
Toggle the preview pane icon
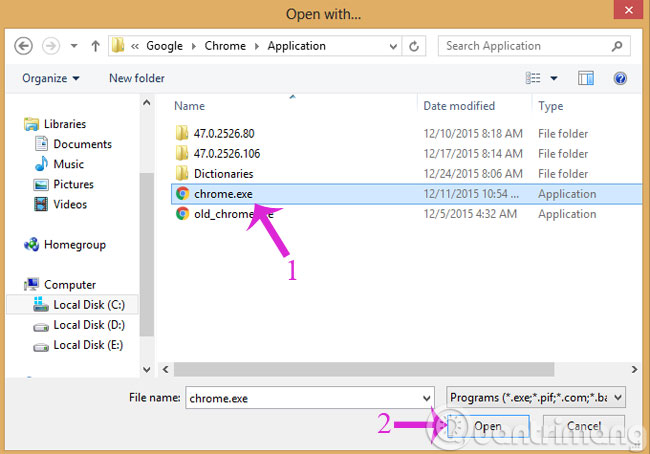[x=586, y=78]
